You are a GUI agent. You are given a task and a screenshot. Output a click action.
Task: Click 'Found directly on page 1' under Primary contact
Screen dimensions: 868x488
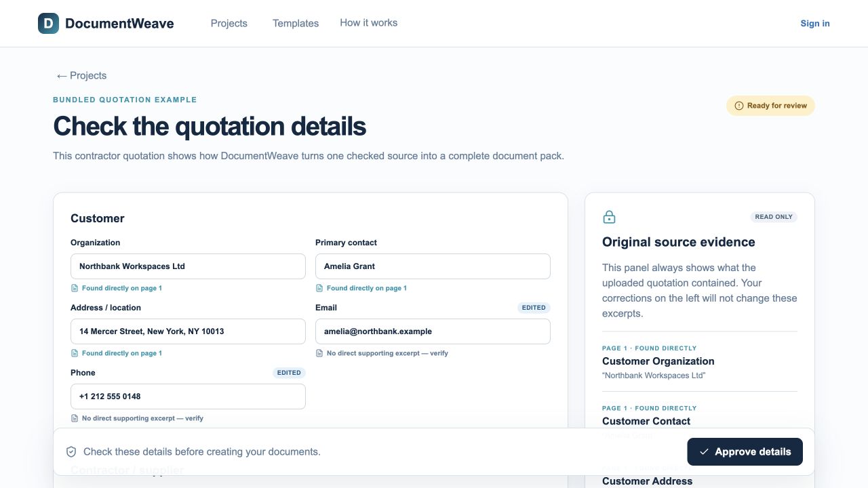[367, 288]
